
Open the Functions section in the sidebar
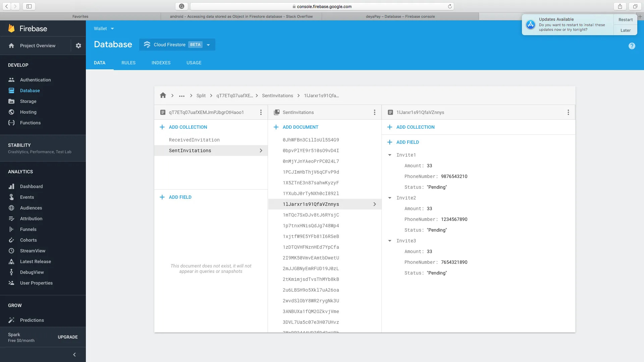(30, 123)
